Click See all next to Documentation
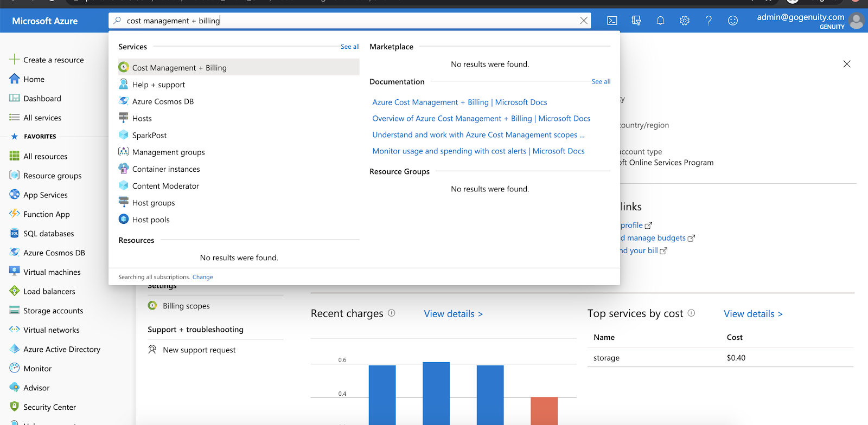 (x=601, y=81)
